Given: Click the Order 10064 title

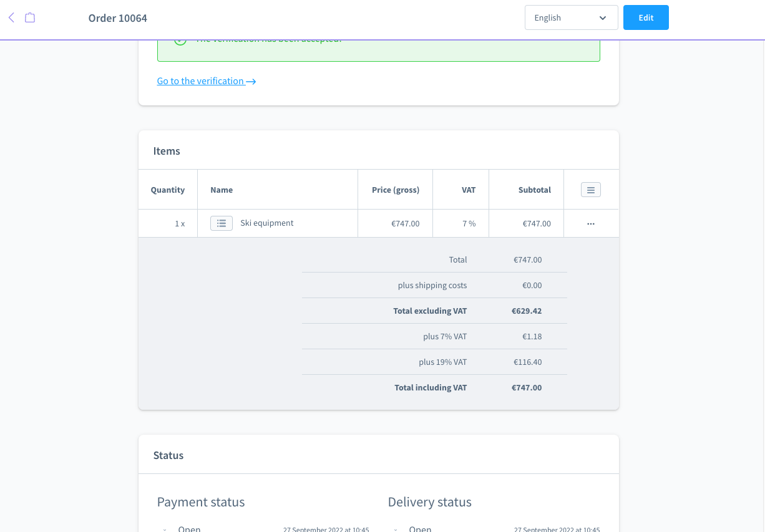Looking at the screenshot, I should [x=118, y=18].
